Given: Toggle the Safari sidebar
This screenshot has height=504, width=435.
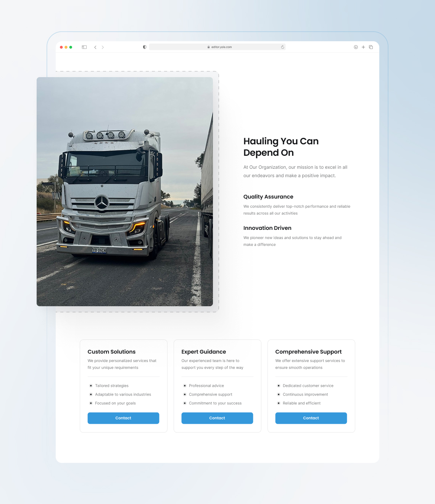Looking at the screenshot, I should click(x=84, y=47).
